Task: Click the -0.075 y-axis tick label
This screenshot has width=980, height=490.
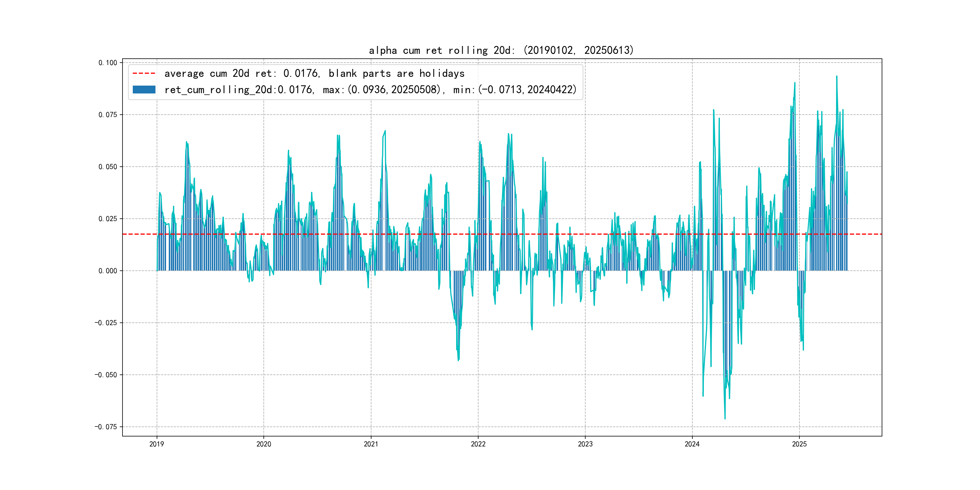Action: tap(106, 427)
